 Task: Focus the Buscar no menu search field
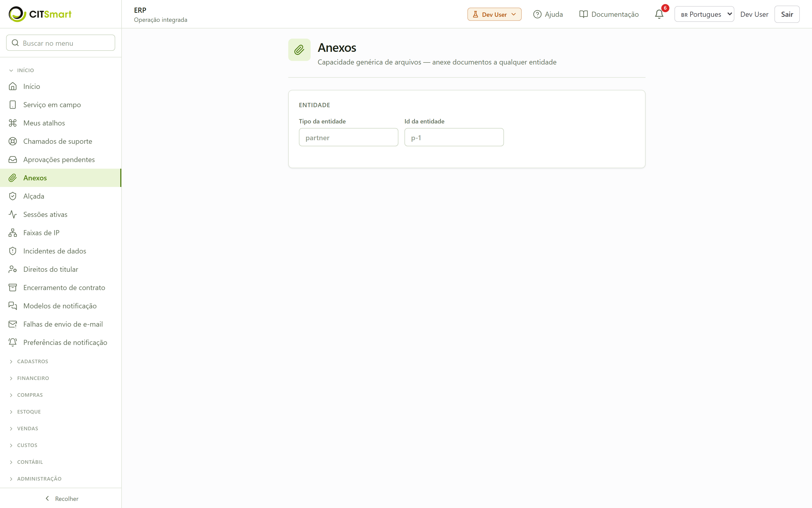tap(61, 43)
